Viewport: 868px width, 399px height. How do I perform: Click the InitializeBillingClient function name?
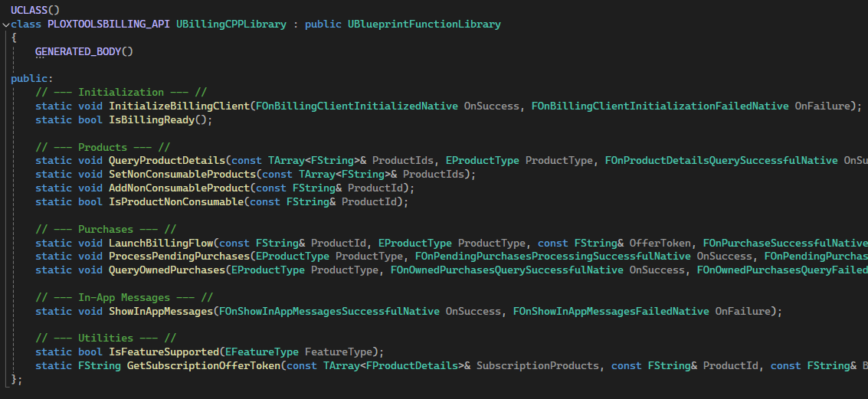point(179,106)
